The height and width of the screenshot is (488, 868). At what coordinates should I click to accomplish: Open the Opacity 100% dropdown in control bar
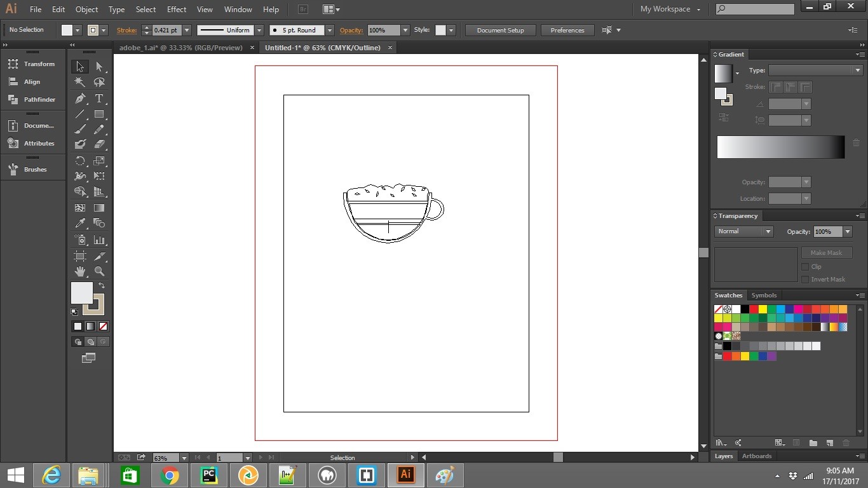tap(405, 30)
